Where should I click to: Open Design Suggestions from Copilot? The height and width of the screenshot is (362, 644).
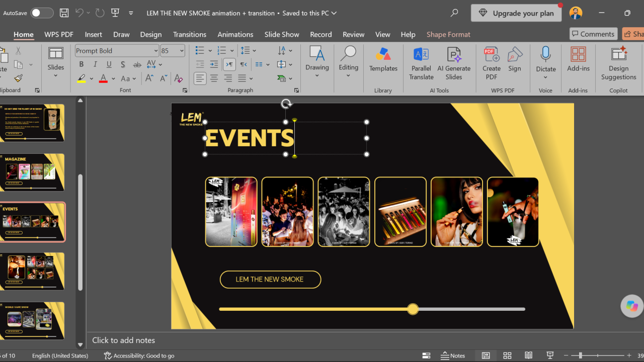point(618,64)
